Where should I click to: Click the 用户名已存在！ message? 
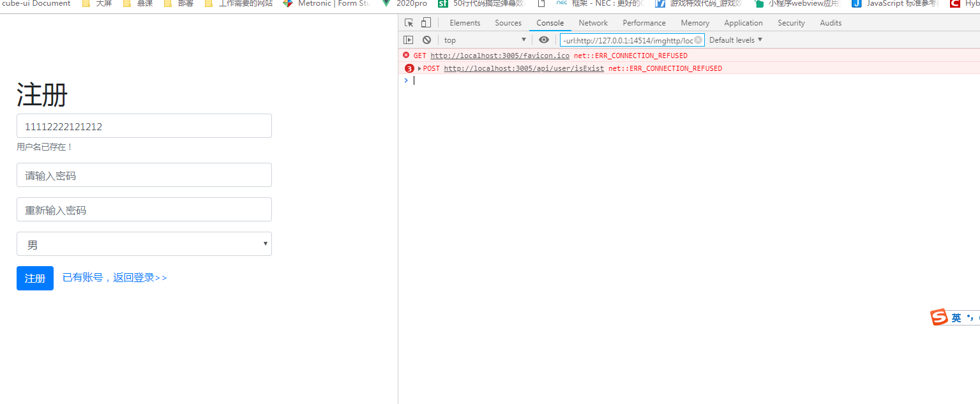(x=45, y=147)
